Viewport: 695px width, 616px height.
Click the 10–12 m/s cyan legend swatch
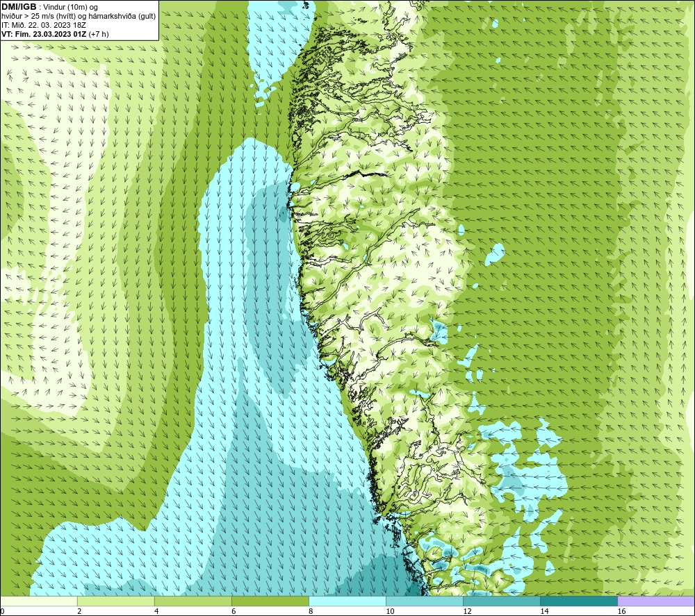coord(424,601)
